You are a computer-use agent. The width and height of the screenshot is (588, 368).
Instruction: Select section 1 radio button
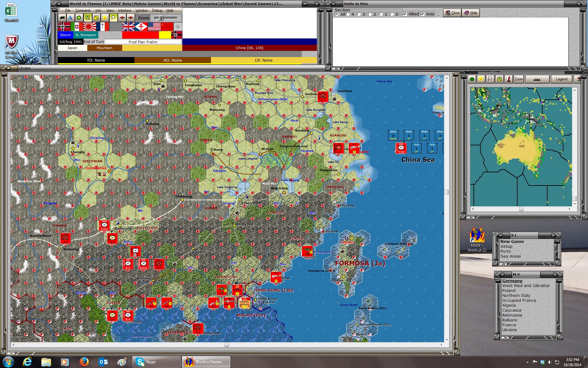point(381,14)
